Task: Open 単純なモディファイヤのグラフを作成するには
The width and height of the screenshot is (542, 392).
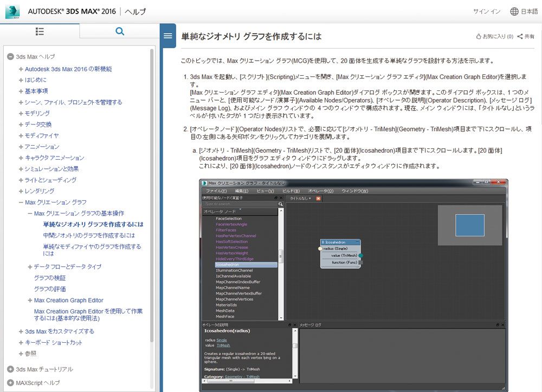Action: (92, 250)
